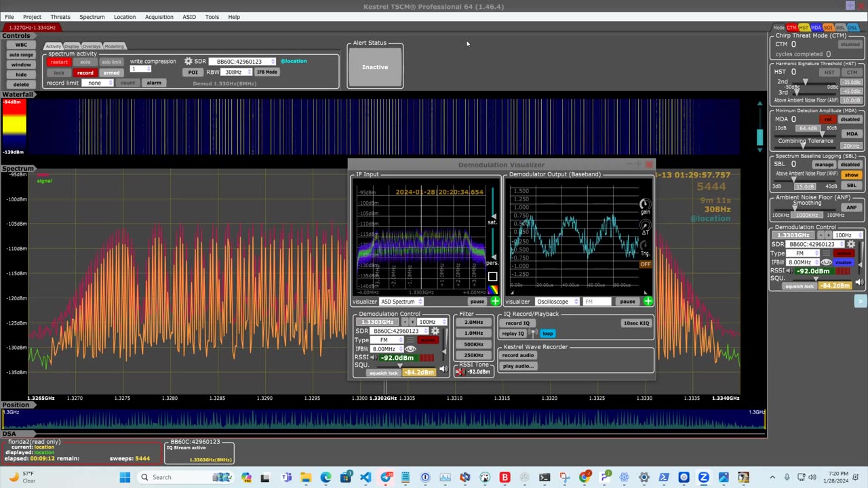
Task: Open SDR gear in right-panel Demodulation Control
Action: [x=851, y=244]
